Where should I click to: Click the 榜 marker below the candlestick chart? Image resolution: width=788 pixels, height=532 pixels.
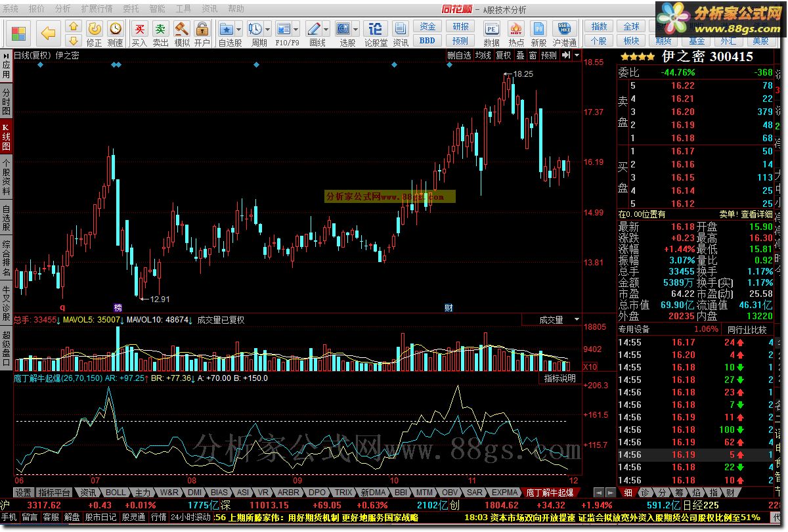pyautogui.click(x=118, y=307)
